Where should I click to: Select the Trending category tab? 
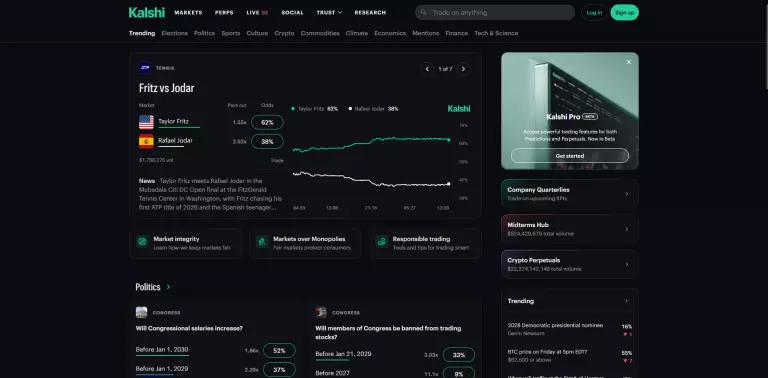tap(142, 33)
